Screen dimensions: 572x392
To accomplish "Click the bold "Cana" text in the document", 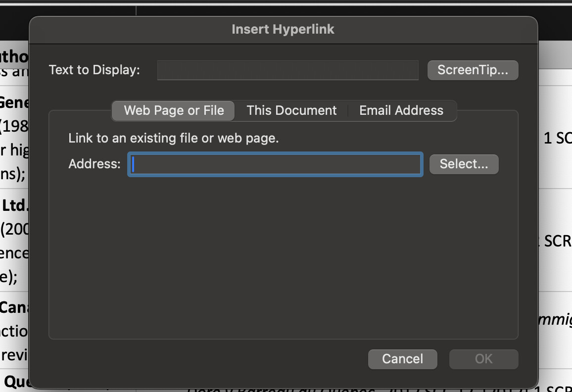I will pyautogui.click(x=15, y=307).
